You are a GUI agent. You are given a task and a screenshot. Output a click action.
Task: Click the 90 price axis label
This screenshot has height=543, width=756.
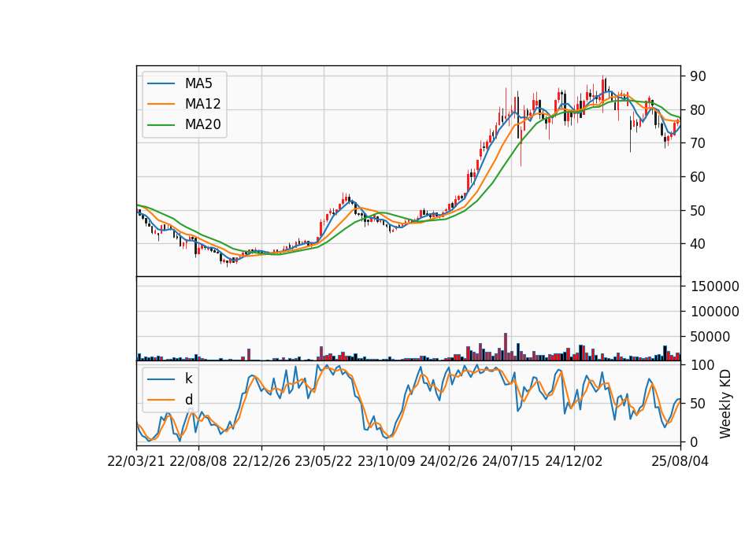pyautogui.click(x=698, y=76)
